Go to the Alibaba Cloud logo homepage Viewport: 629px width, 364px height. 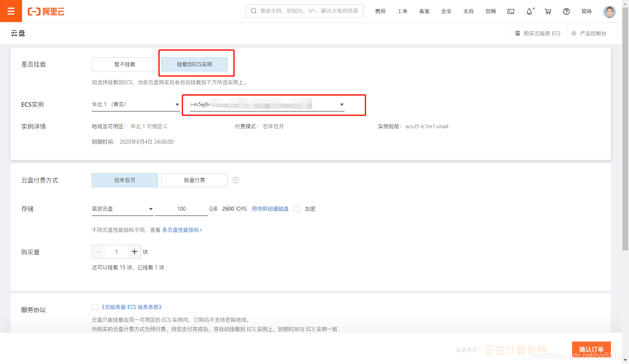point(46,11)
